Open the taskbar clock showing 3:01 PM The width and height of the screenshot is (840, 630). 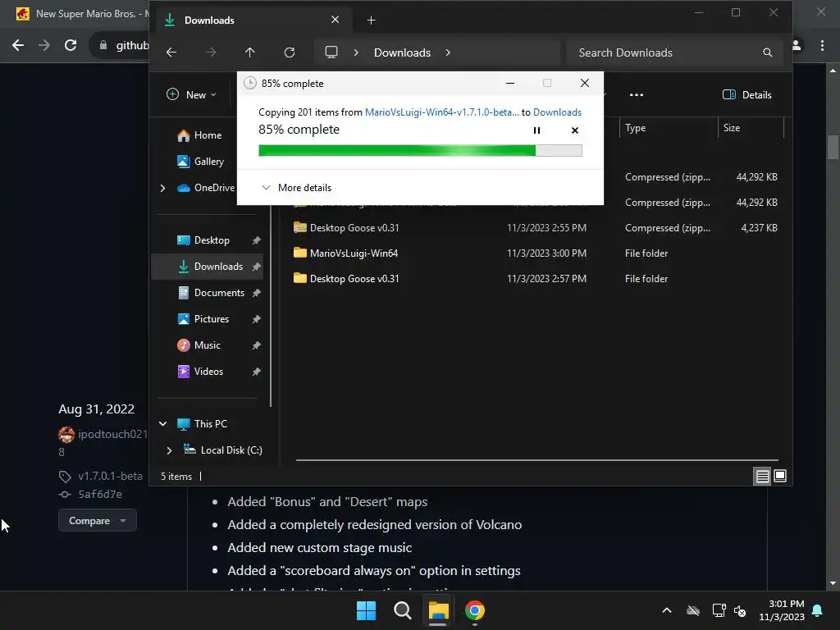coord(782,610)
